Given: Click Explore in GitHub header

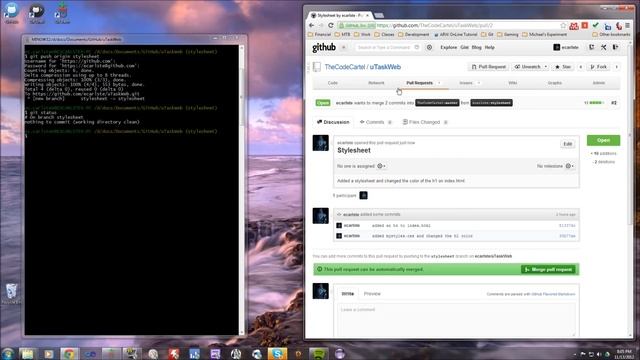Looking at the screenshot, I should (x=448, y=47).
